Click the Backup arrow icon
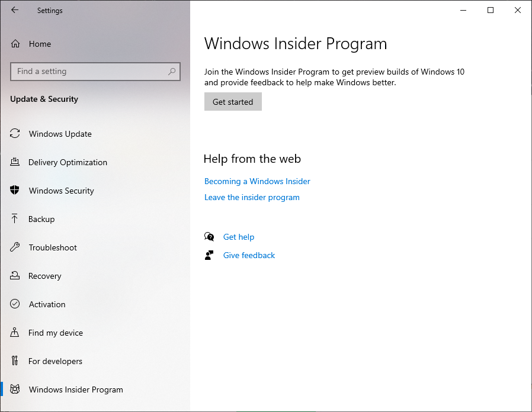 [15, 218]
